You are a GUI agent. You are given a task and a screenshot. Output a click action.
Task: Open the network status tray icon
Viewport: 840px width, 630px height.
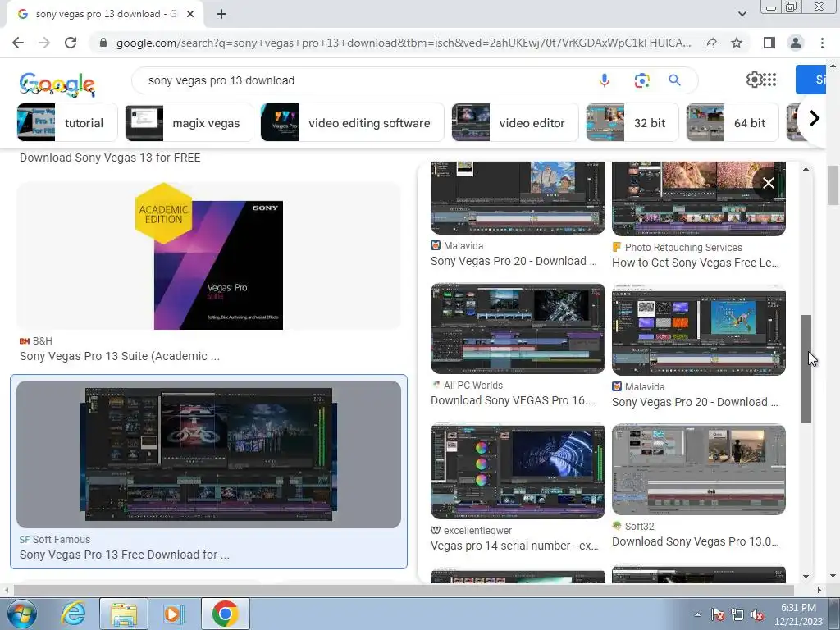coord(737,615)
